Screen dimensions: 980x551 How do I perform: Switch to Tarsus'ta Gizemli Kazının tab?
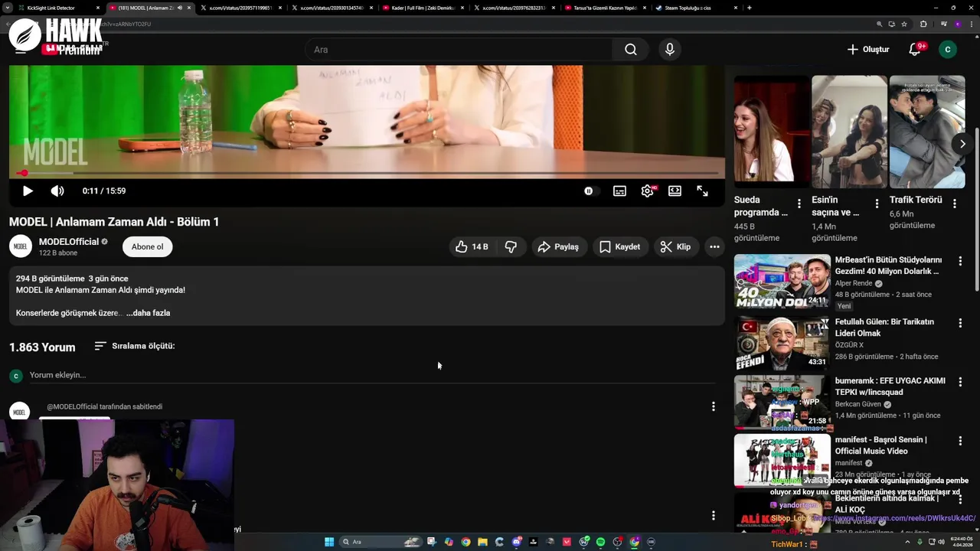point(605,8)
